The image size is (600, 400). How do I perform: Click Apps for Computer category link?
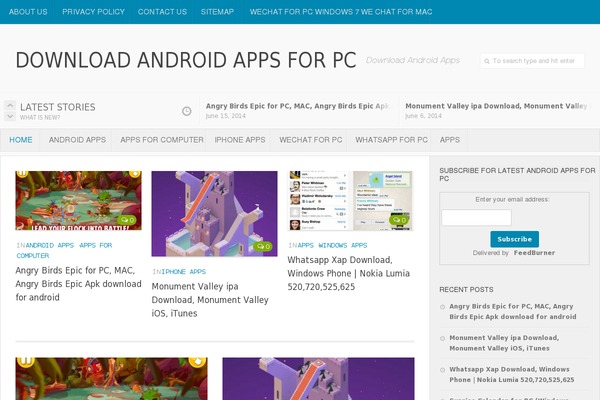click(x=64, y=250)
